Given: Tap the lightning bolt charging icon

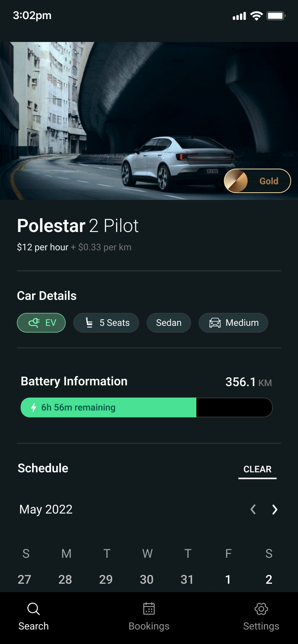Looking at the screenshot, I should point(34,407).
